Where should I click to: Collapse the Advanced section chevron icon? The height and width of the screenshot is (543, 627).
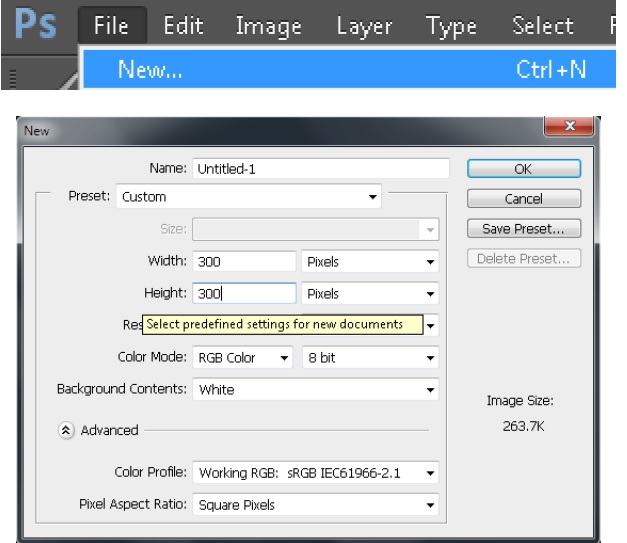[x=66, y=430]
